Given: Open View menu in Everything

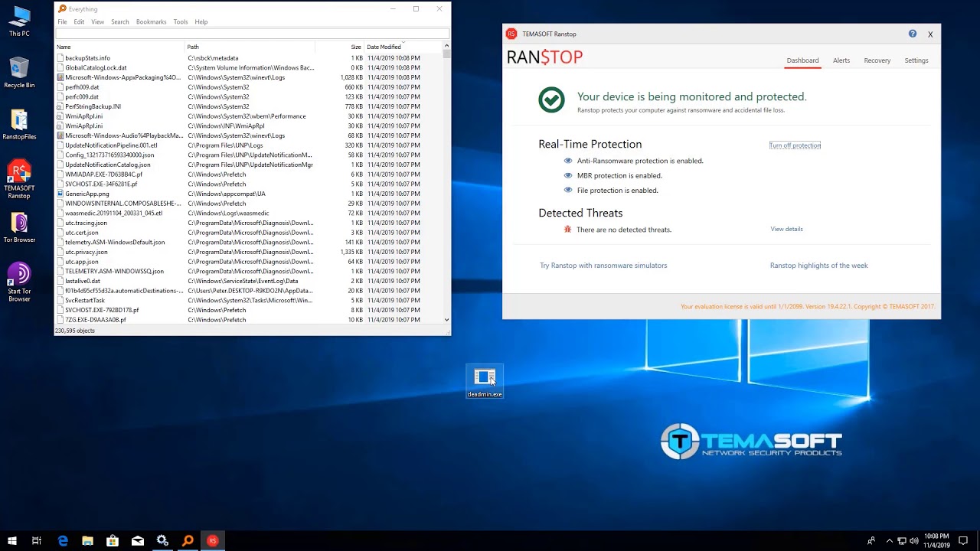Looking at the screenshot, I should coord(98,21).
